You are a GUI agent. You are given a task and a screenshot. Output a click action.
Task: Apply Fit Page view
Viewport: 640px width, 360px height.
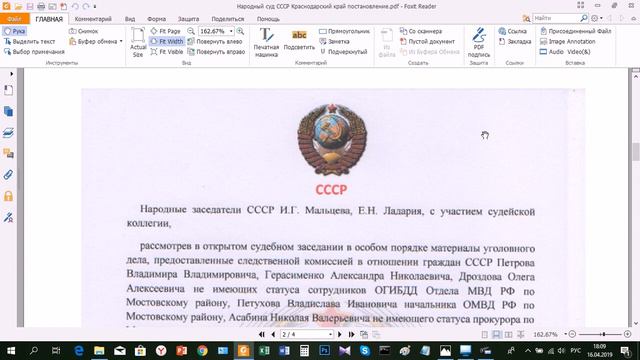point(165,31)
